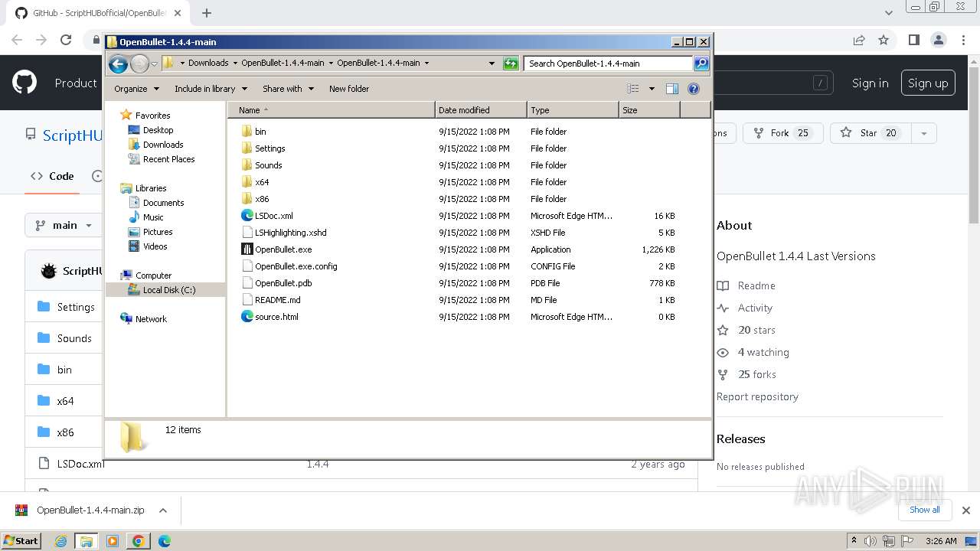The height and width of the screenshot is (551, 980).
Task: Select Desktop under Favorites
Action: point(158,130)
